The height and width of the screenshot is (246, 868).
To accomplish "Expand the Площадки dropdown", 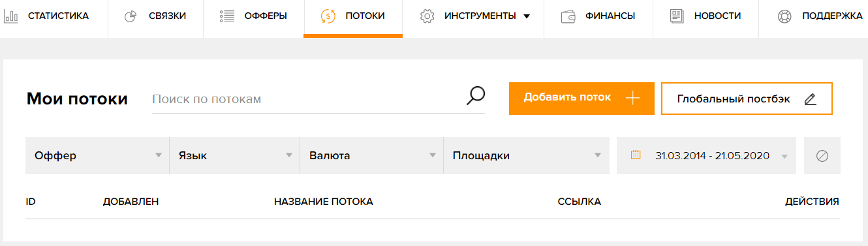I will pos(526,156).
